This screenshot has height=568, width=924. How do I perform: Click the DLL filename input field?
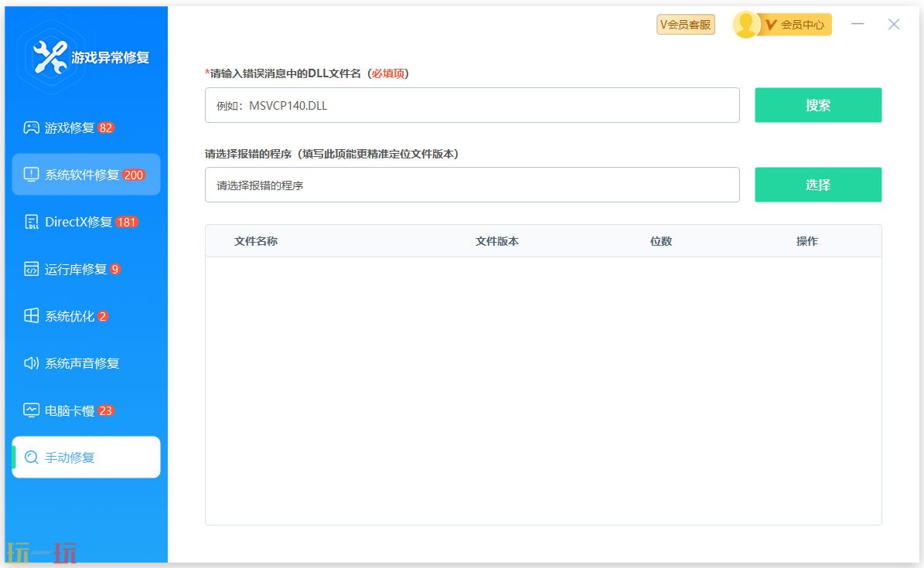tap(472, 105)
